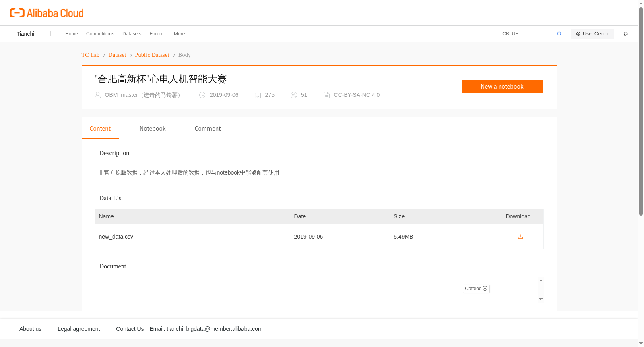This screenshot has height=347, width=644.
Task: Click the Download column header
Action: pyautogui.click(x=518, y=216)
